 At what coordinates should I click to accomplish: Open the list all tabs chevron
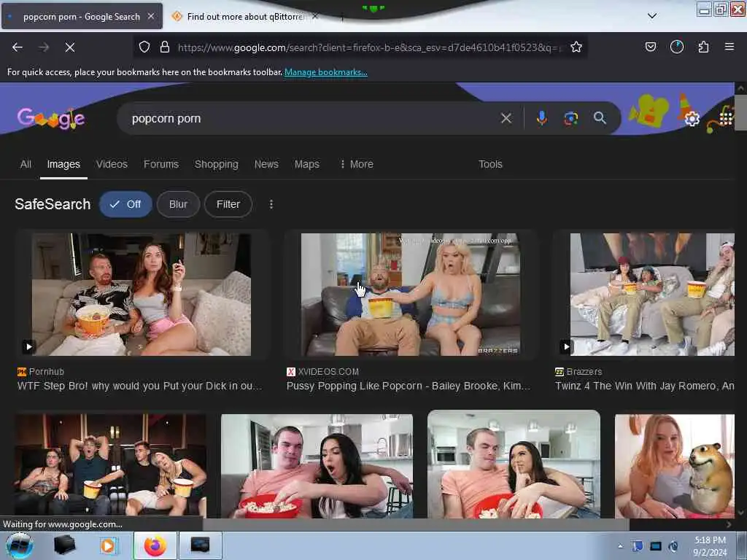pos(652,16)
